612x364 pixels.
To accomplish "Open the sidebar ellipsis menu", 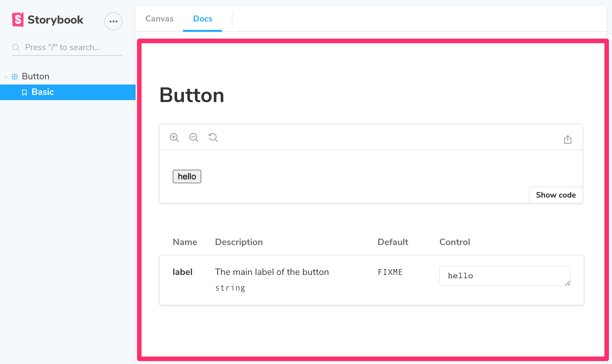I will pyautogui.click(x=113, y=21).
